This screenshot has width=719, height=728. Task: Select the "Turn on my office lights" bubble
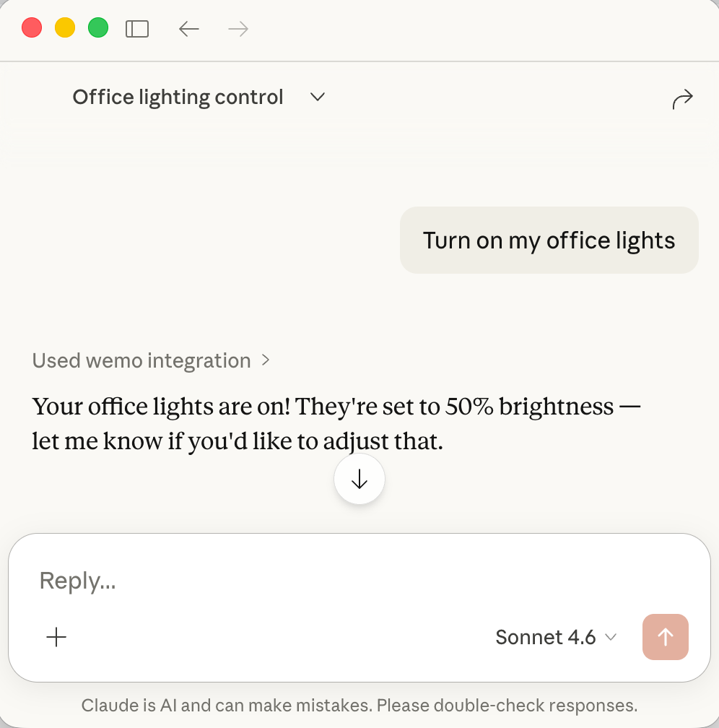(x=549, y=240)
